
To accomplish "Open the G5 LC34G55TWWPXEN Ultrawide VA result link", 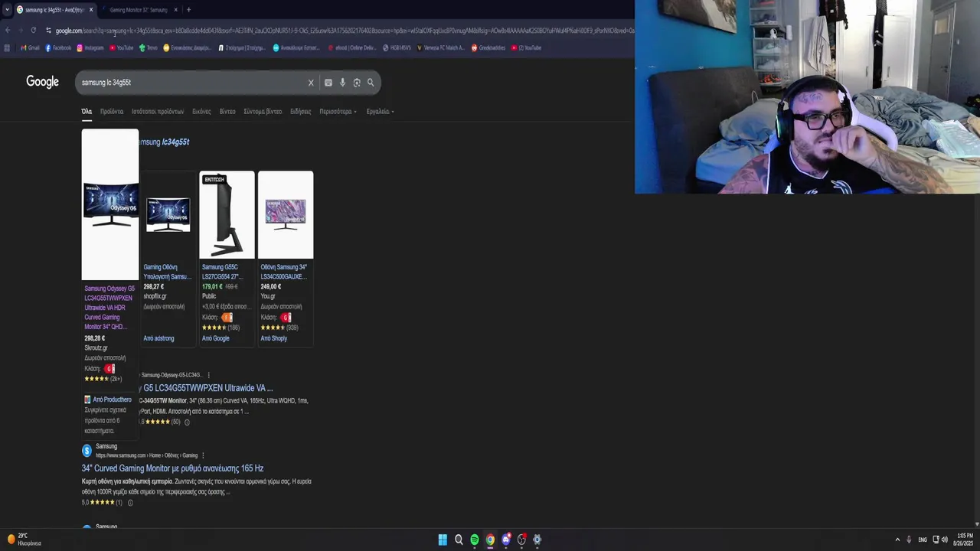I will coord(207,388).
